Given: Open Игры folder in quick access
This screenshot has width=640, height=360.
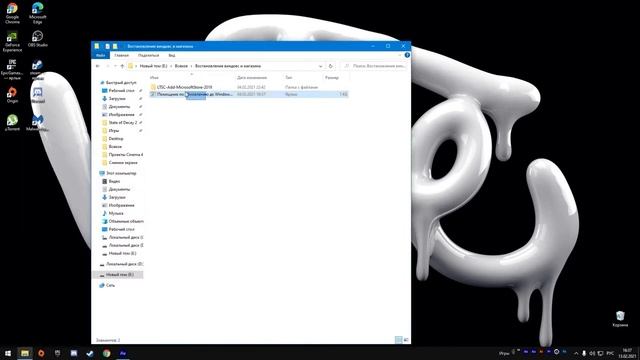Looking at the screenshot, I should [114, 131].
